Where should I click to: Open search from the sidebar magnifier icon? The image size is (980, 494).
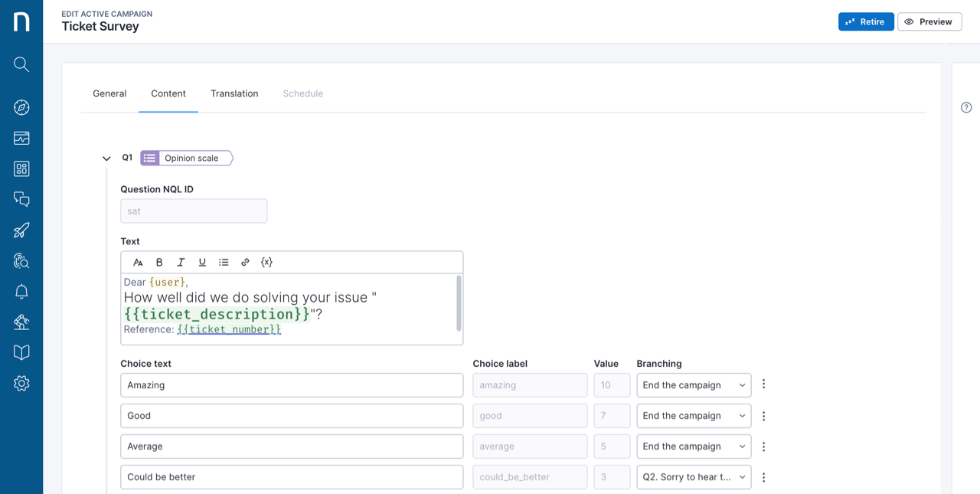point(21,64)
